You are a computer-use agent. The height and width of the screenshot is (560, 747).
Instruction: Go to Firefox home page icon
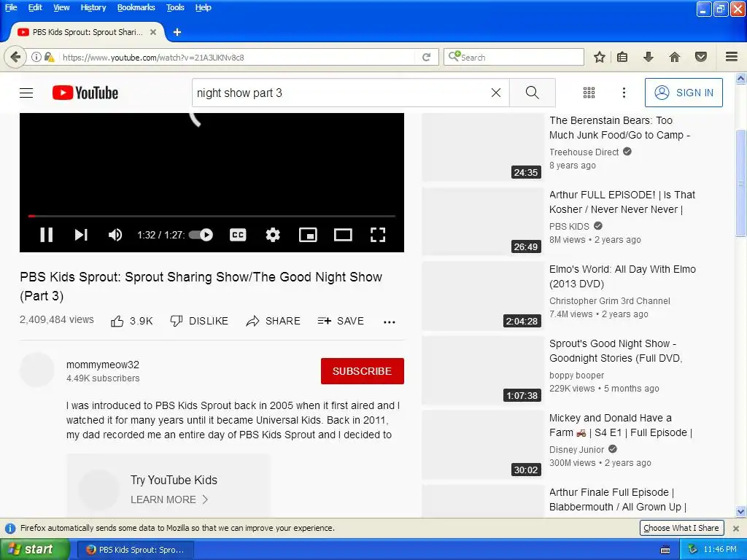675,57
